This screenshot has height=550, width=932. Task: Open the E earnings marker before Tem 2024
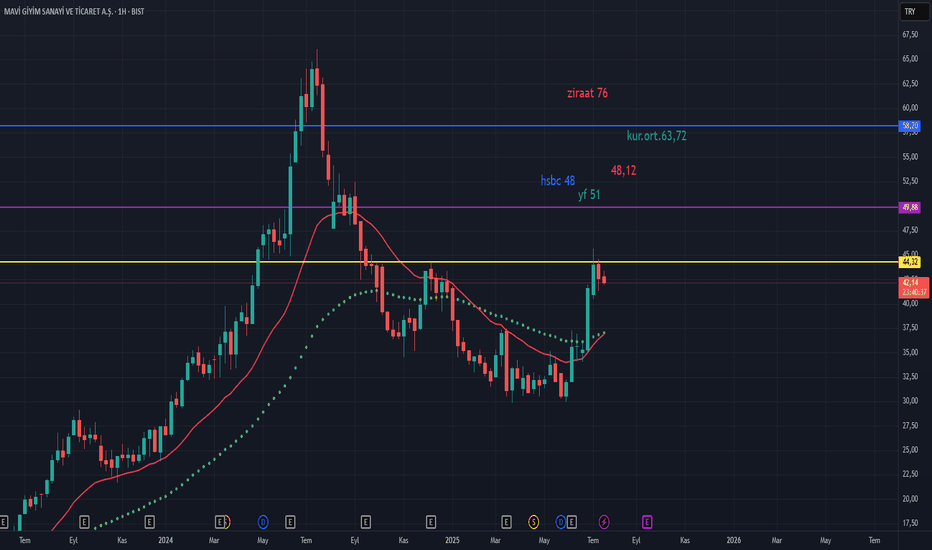[x=290, y=522]
